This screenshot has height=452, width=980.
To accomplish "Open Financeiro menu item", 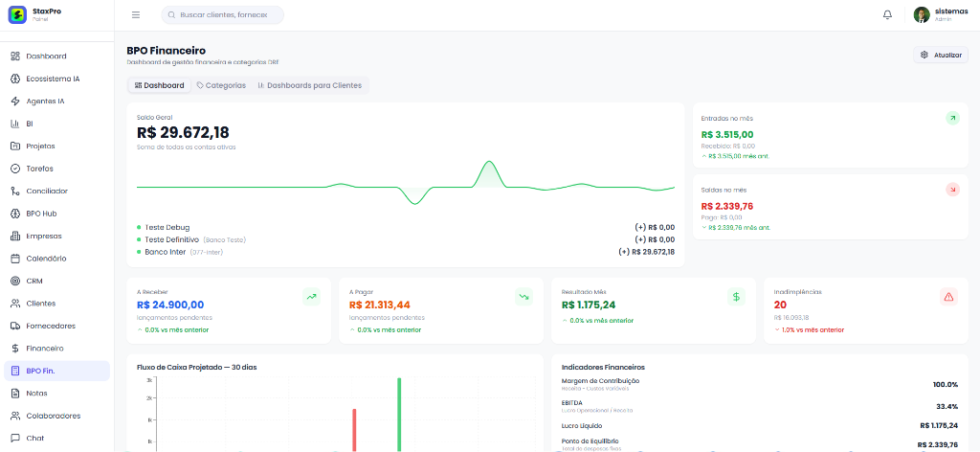I will pyautogui.click(x=56, y=349).
